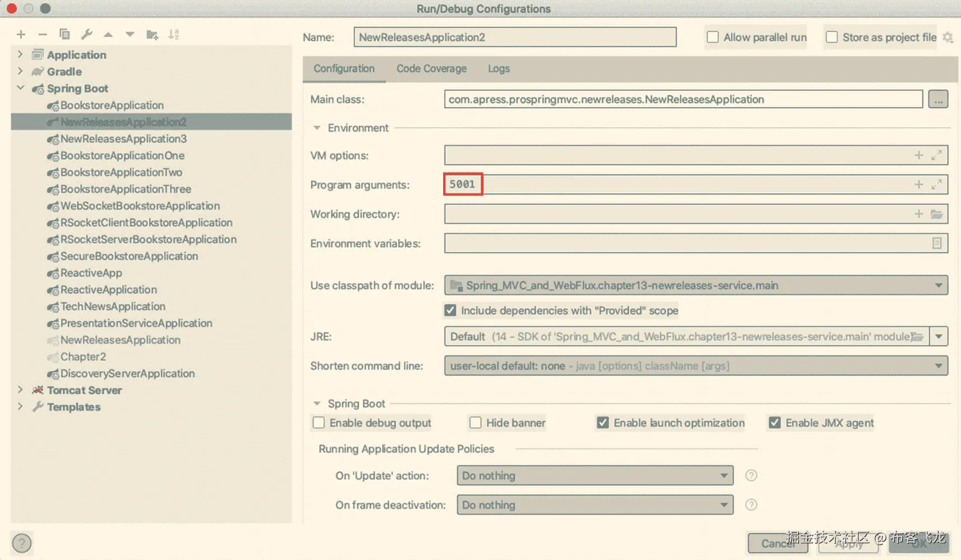This screenshot has height=560, width=961.
Task: Open the Logs tab
Action: (x=498, y=68)
